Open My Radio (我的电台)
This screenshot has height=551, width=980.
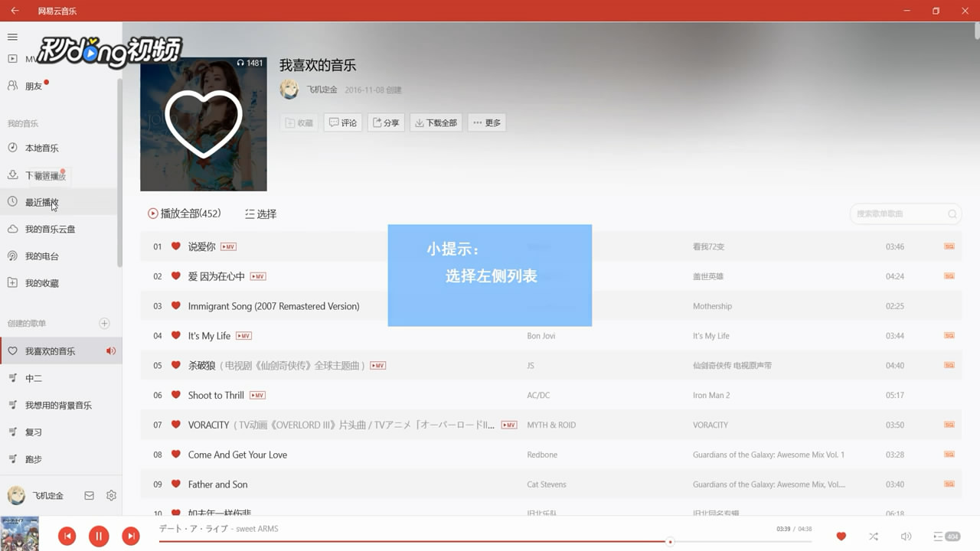coord(42,256)
